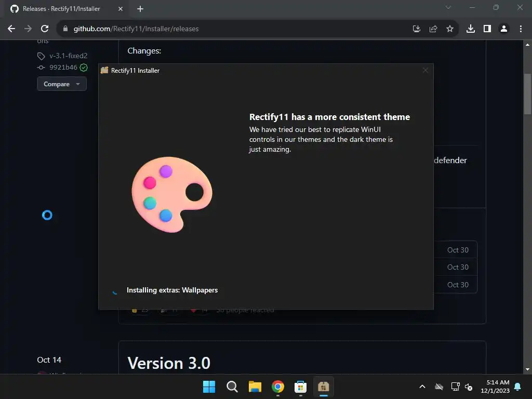
Task: Open Chrome downloads icon
Action: tap(471, 29)
